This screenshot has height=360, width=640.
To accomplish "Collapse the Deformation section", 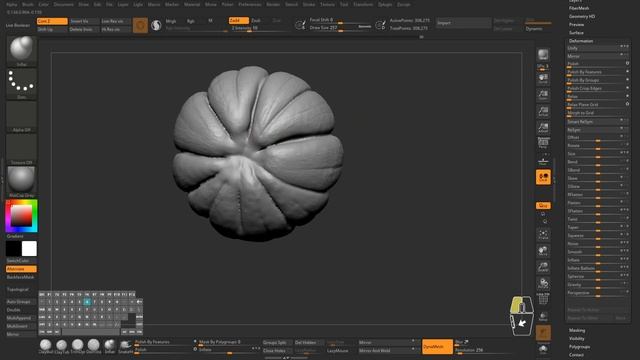I will coord(581,41).
